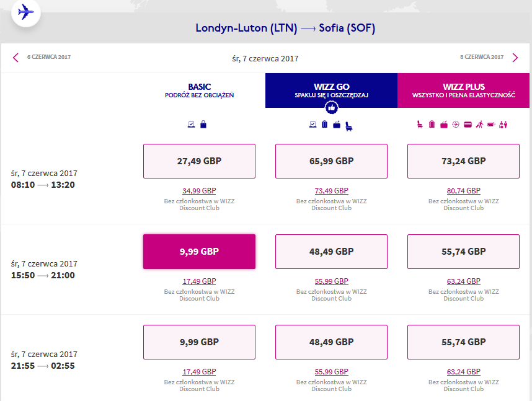Viewport: 532px width, 401px height.
Task: Go to next day with right arrow
Action: point(515,58)
